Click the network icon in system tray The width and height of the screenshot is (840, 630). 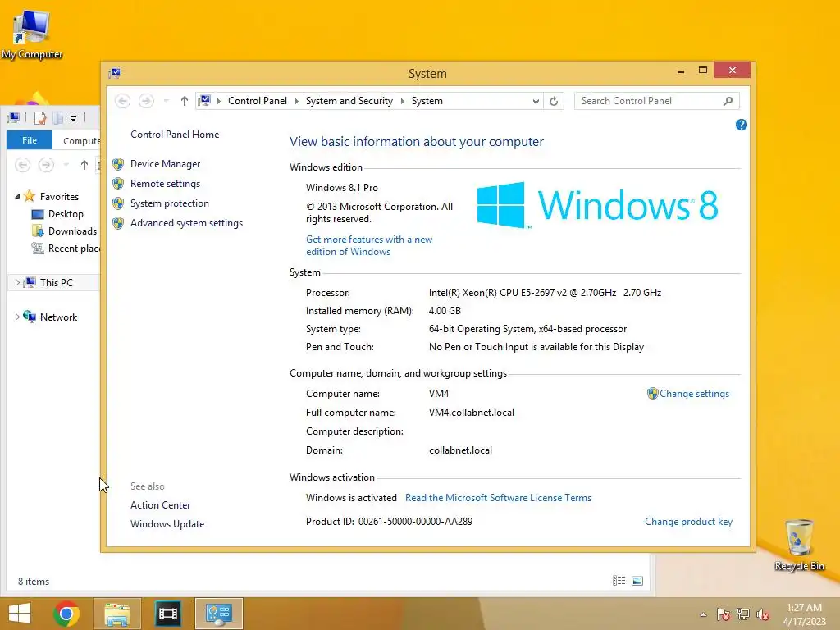click(x=743, y=614)
